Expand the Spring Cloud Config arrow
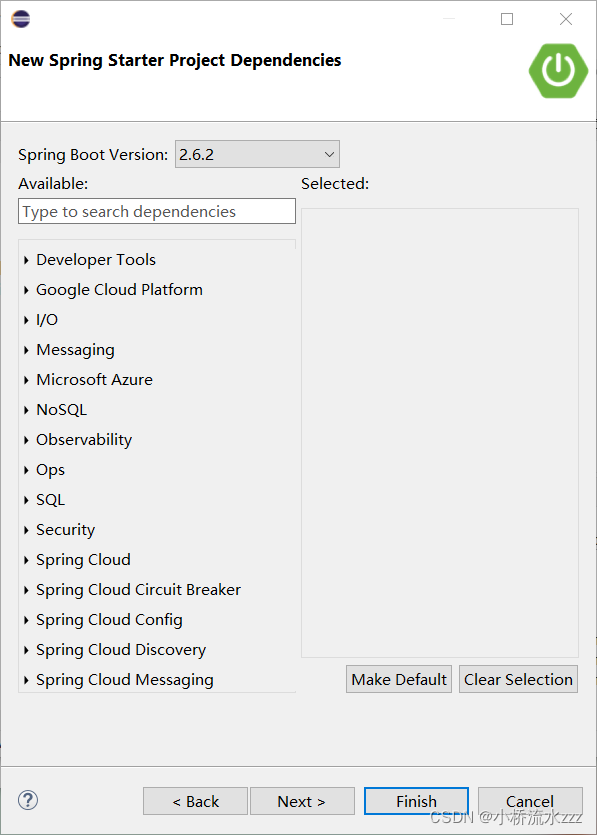This screenshot has height=835, width=597. pos(26,620)
